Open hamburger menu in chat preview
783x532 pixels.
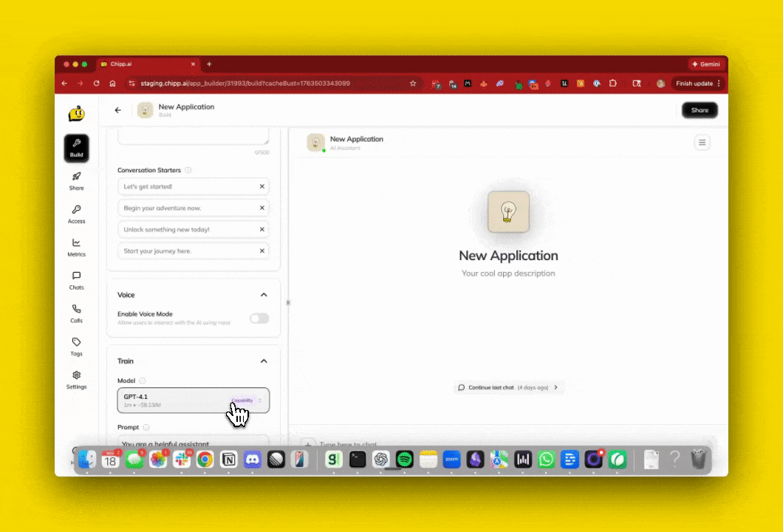(702, 143)
